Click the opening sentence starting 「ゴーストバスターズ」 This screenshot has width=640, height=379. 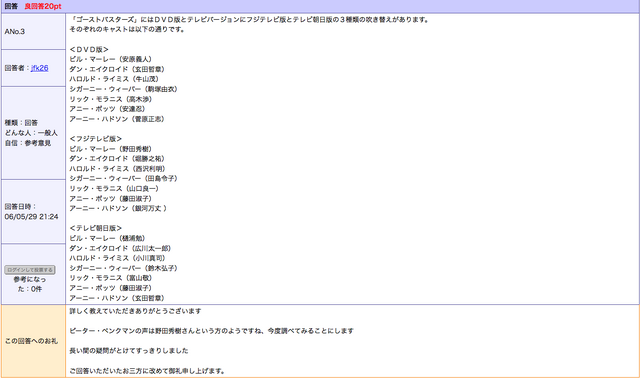(x=249, y=20)
